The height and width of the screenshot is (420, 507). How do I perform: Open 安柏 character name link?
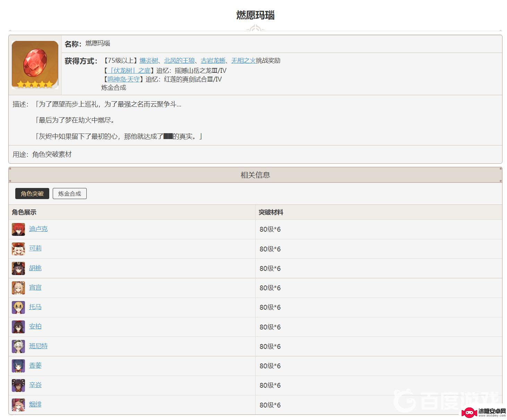pos(35,326)
